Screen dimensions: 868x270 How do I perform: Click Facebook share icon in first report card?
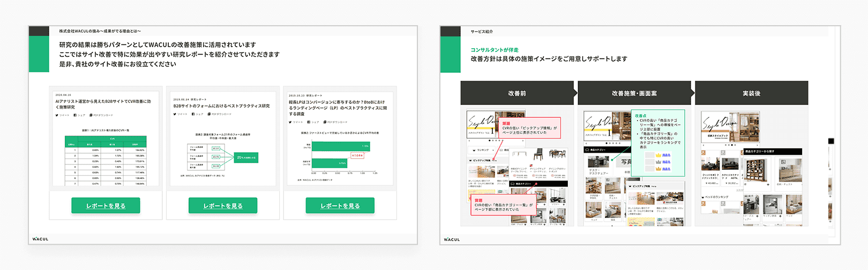[75, 115]
